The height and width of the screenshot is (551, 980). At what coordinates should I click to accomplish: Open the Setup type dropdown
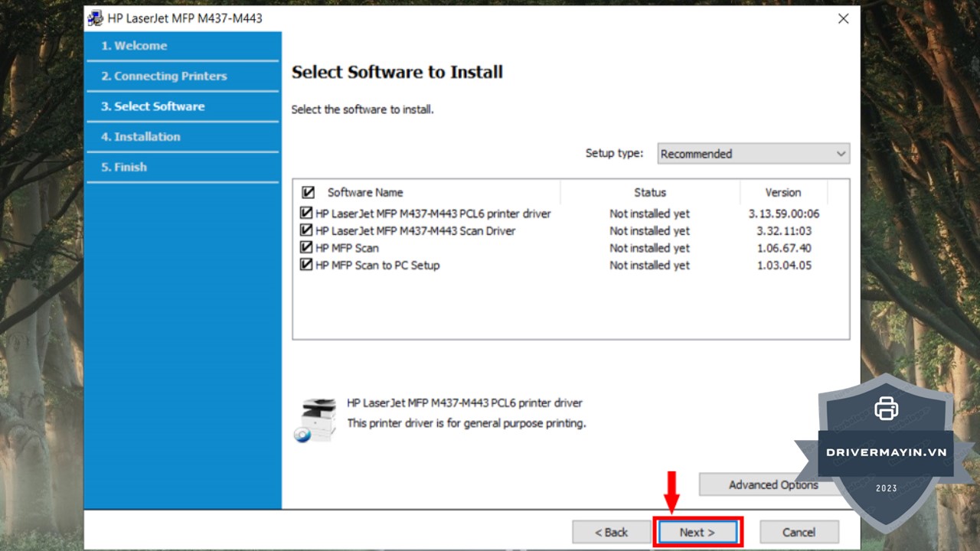click(x=753, y=154)
